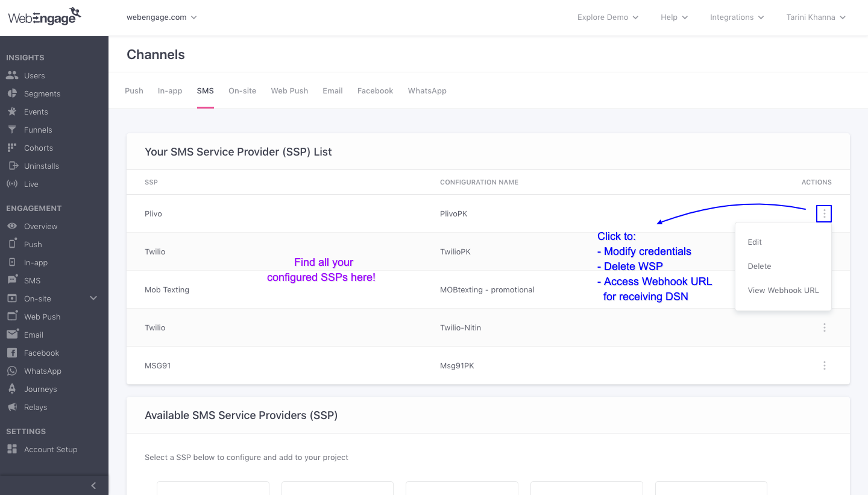Click the Cohorts grid icon
Image resolution: width=868 pixels, height=495 pixels.
pos(12,148)
